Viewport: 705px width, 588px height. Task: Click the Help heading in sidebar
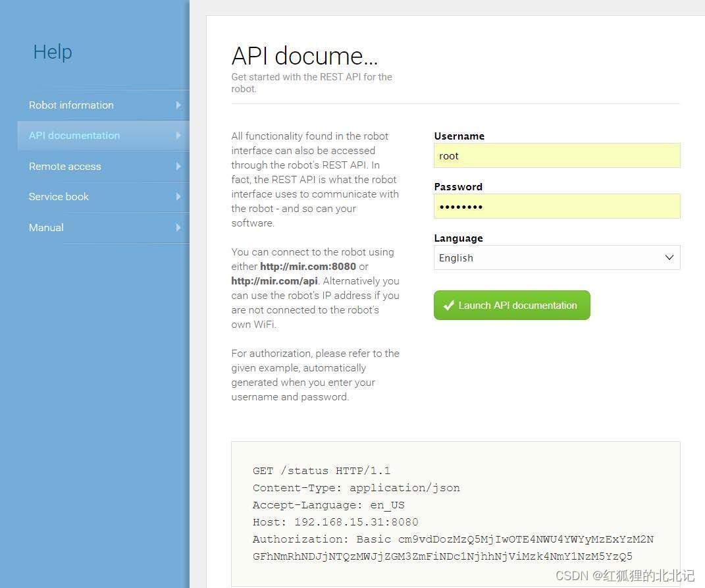tap(53, 52)
